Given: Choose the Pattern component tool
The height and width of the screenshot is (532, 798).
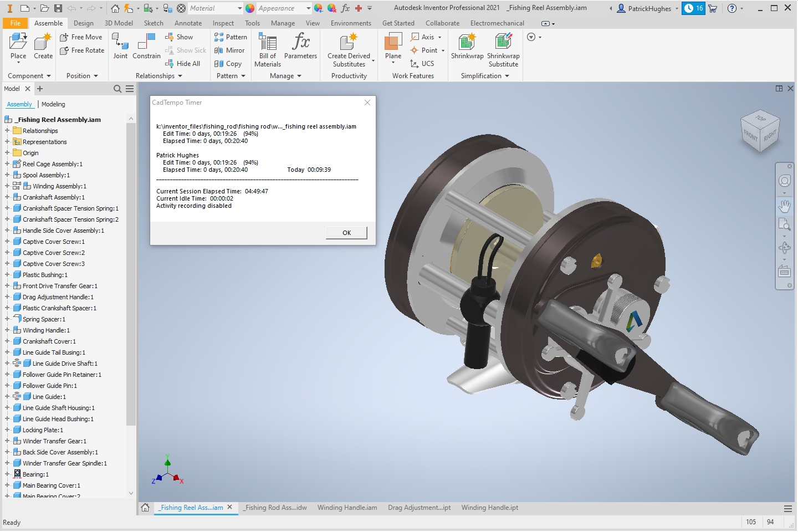Looking at the screenshot, I should click(231, 37).
